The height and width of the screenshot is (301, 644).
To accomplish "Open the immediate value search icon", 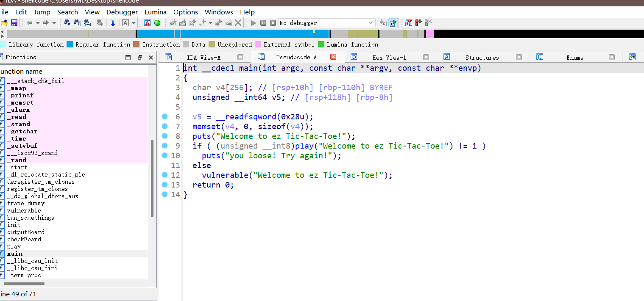I will point(87,23).
